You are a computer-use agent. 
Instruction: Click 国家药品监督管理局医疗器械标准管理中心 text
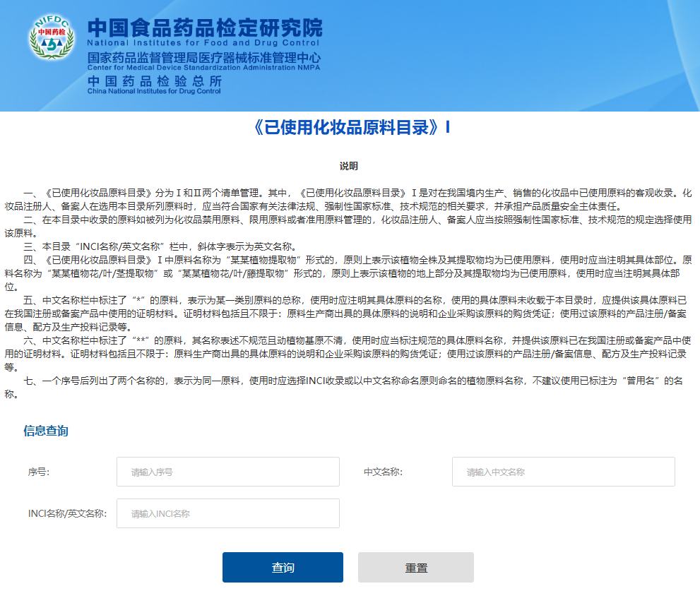(204, 58)
